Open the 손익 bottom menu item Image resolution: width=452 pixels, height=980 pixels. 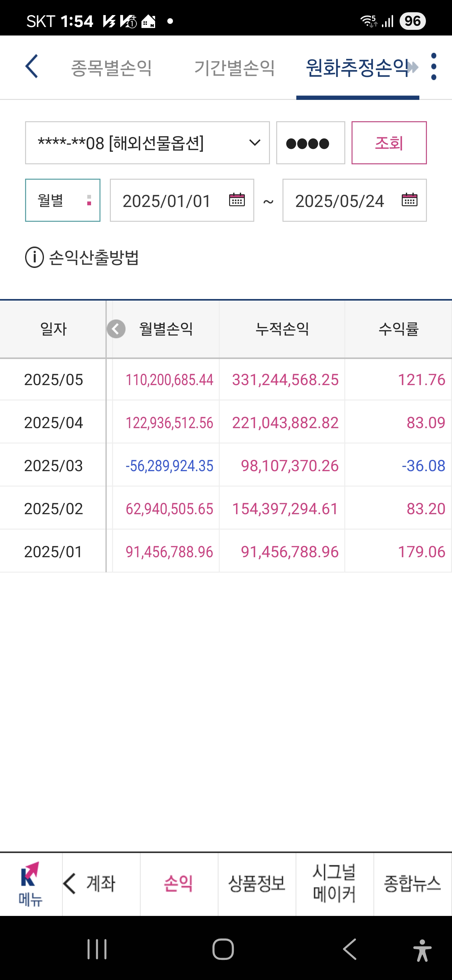(x=179, y=884)
